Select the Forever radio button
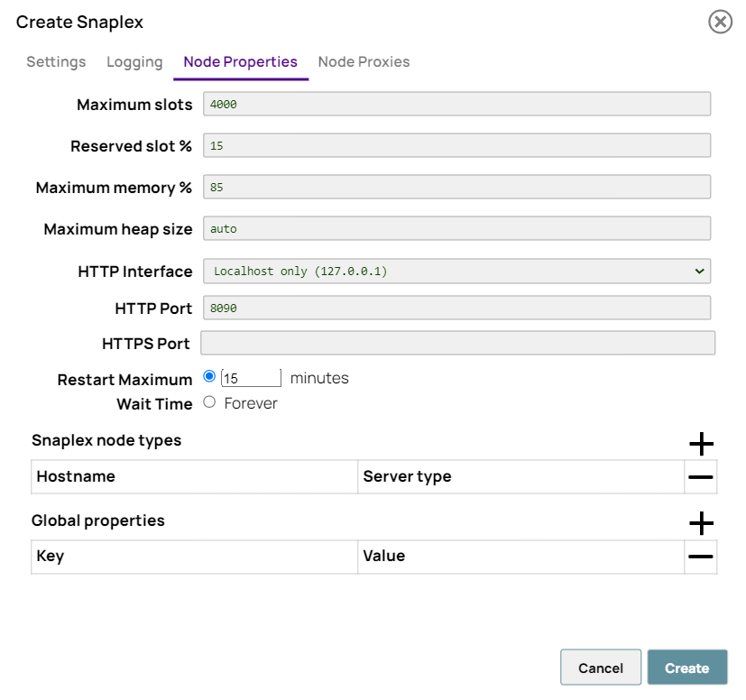Image resolution: width=746 pixels, height=700 pixels. click(x=210, y=402)
